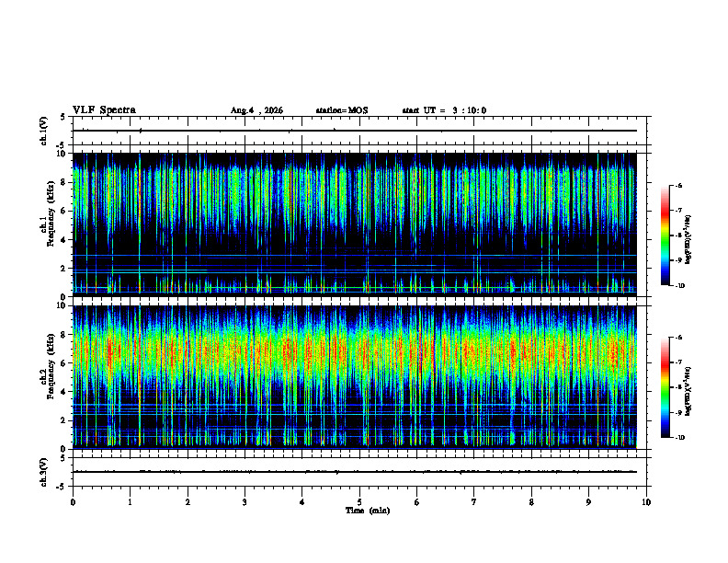Click the "VLF Spectra" title text
Image resolution: width=728 pixels, height=563 pixels.
click(104, 110)
